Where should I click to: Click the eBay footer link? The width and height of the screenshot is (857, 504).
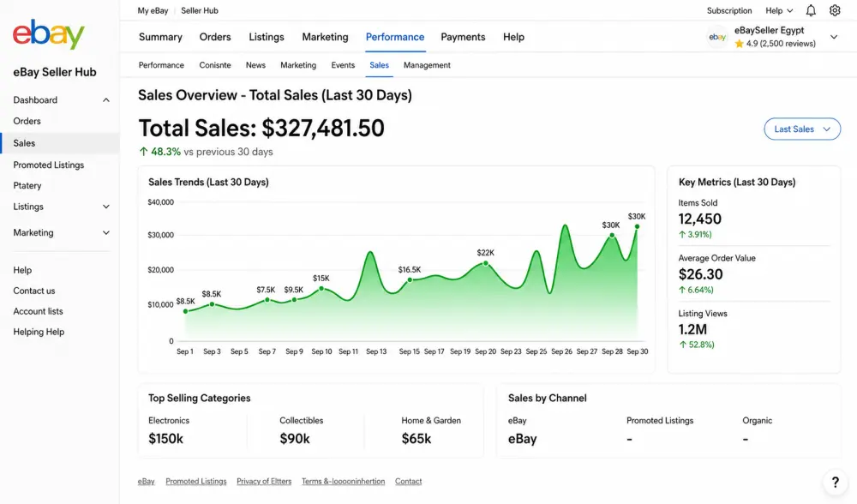[146, 482]
